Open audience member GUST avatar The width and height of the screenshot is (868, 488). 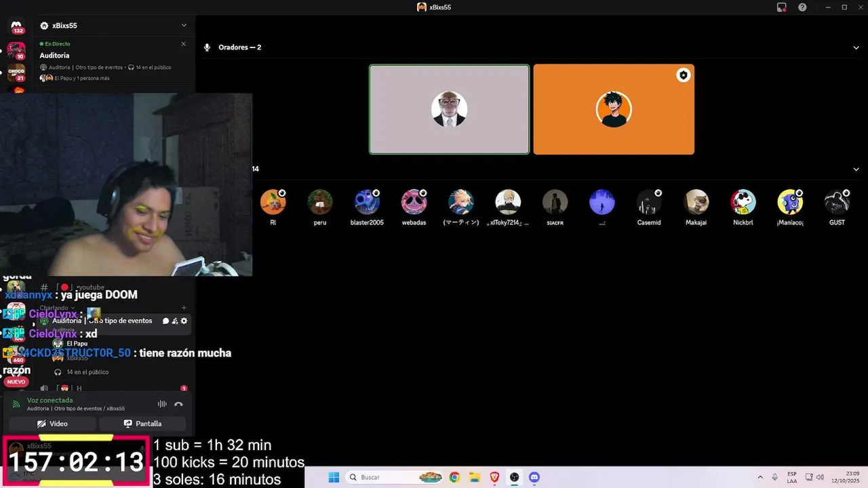coord(837,202)
